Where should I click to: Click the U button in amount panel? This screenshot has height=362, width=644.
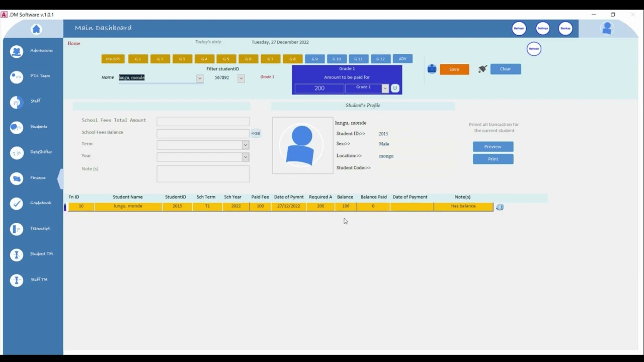point(395,88)
